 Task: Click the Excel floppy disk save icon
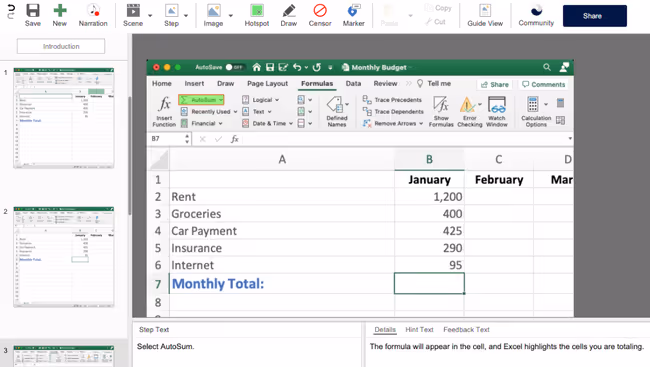[x=270, y=67]
